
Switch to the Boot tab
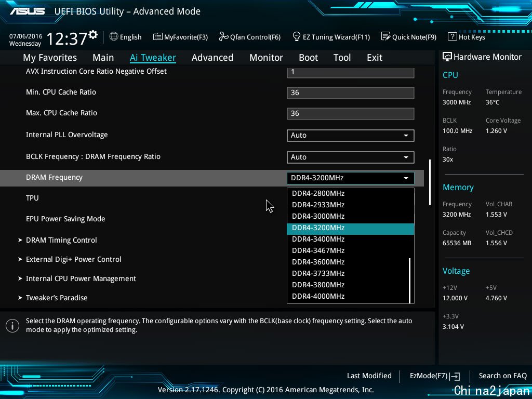coord(309,58)
